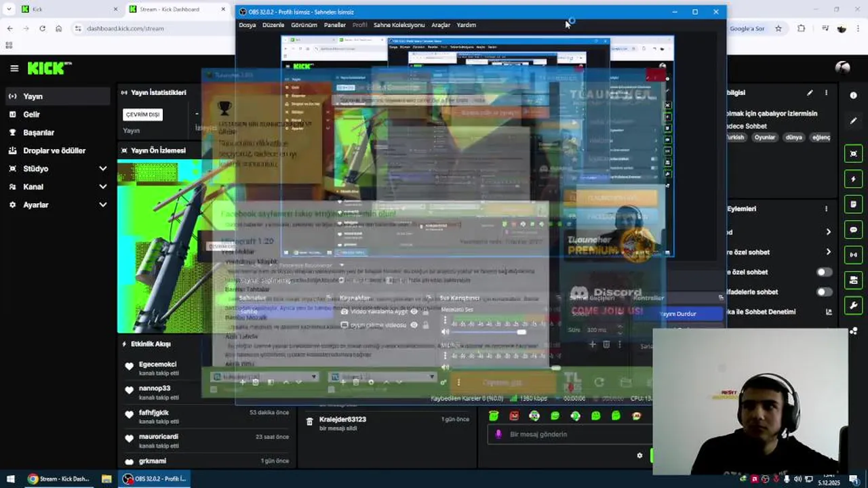Click the stream preview thumbnail
The width and height of the screenshot is (868, 488).
click(176, 247)
